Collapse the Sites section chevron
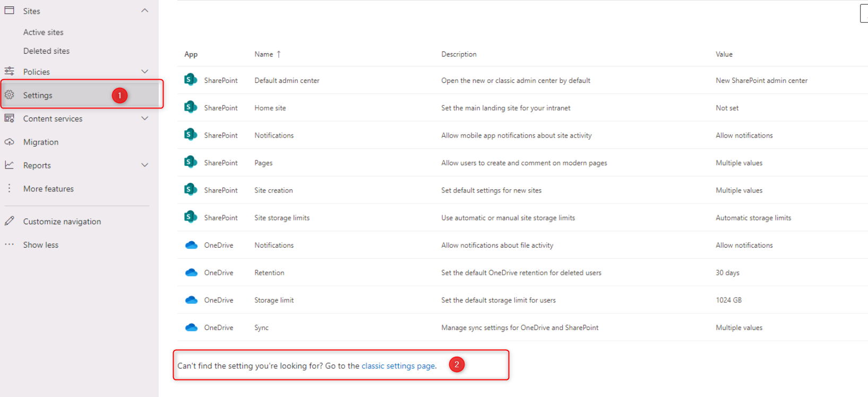The image size is (868, 397). click(144, 11)
